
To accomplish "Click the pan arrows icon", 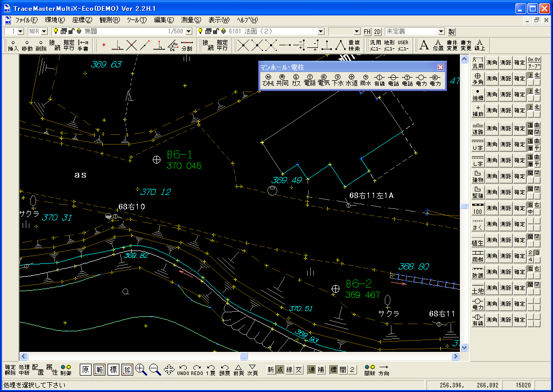I will click(169, 370).
